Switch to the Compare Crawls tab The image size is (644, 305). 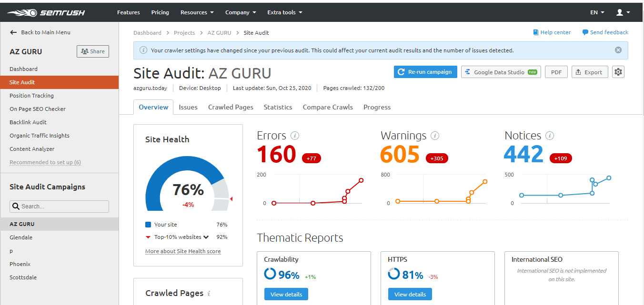pos(328,107)
